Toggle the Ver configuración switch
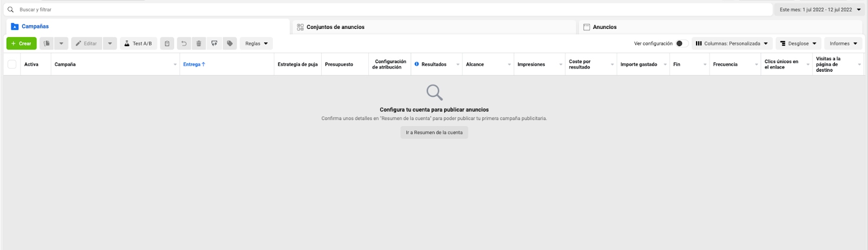 (681, 43)
